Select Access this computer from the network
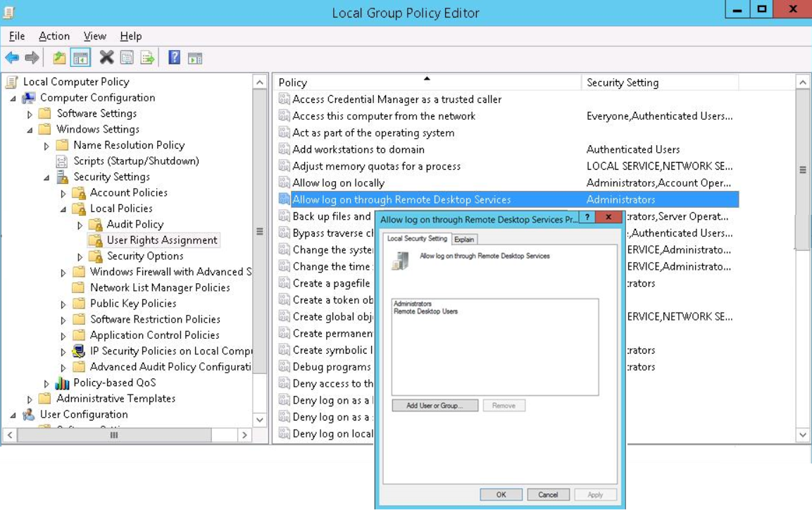812x510 pixels. pos(384,116)
